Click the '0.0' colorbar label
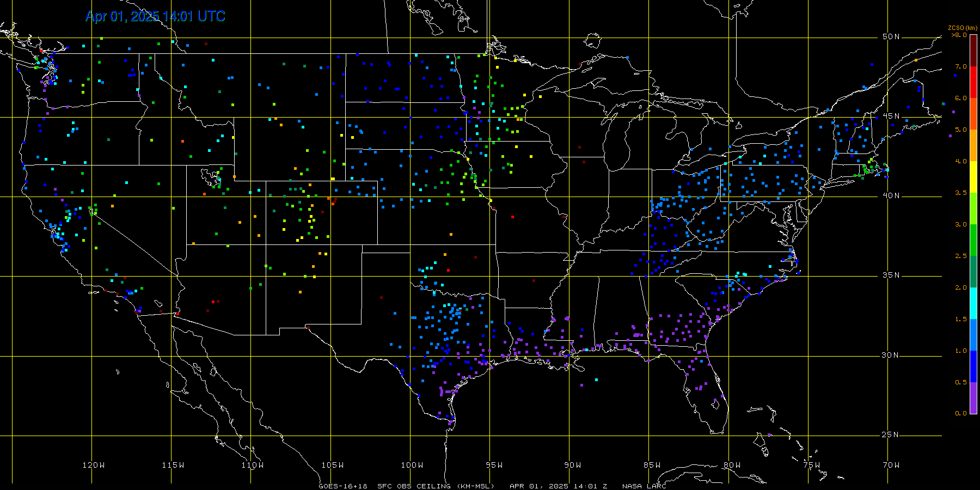Screen dimensions: 980x490 pyautogui.click(x=961, y=413)
